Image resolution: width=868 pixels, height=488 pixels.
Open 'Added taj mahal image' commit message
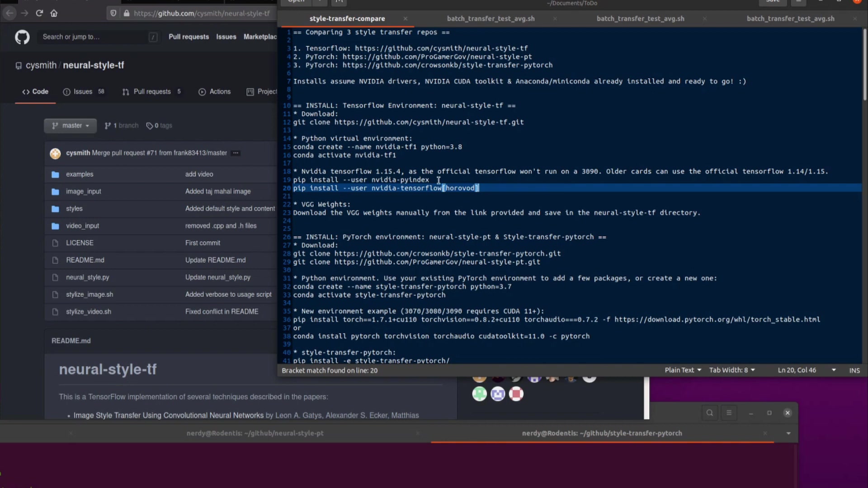pyautogui.click(x=218, y=192)
